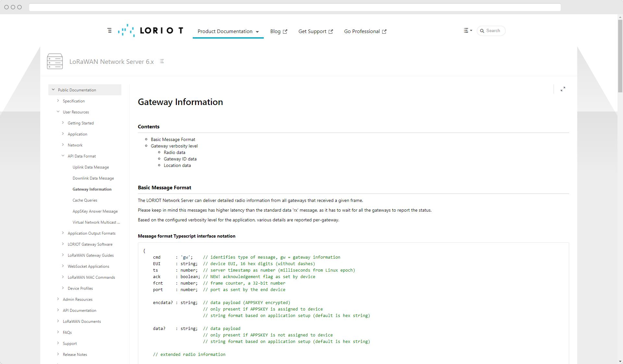Jump to Gateway ID data section
This screenshot has width=623, height=364.
coord(180,159)
